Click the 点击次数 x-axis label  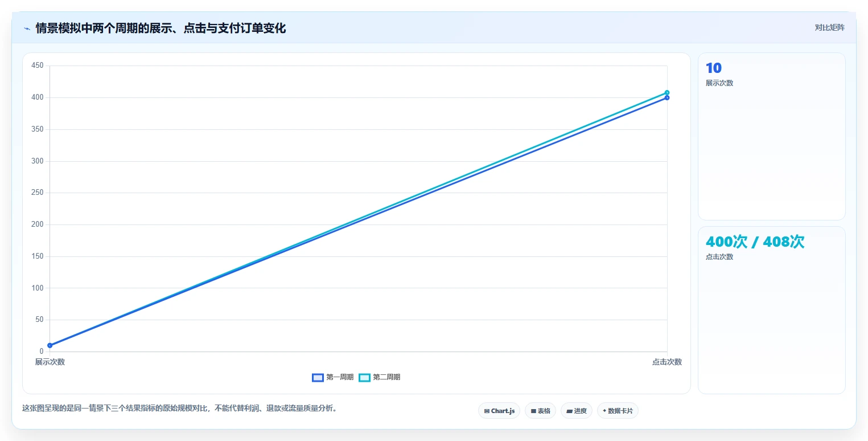point(667,362)
